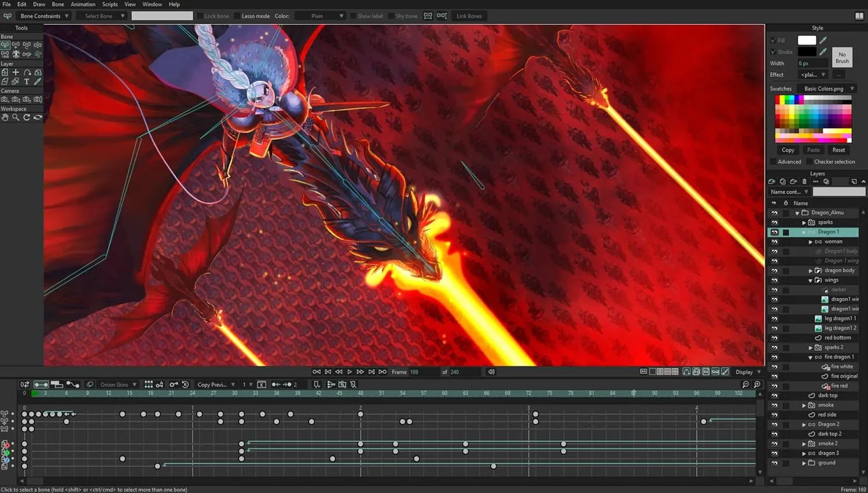Screen dimensions: 868x493
Task: Expand the woman layer group
Action: 810,241
